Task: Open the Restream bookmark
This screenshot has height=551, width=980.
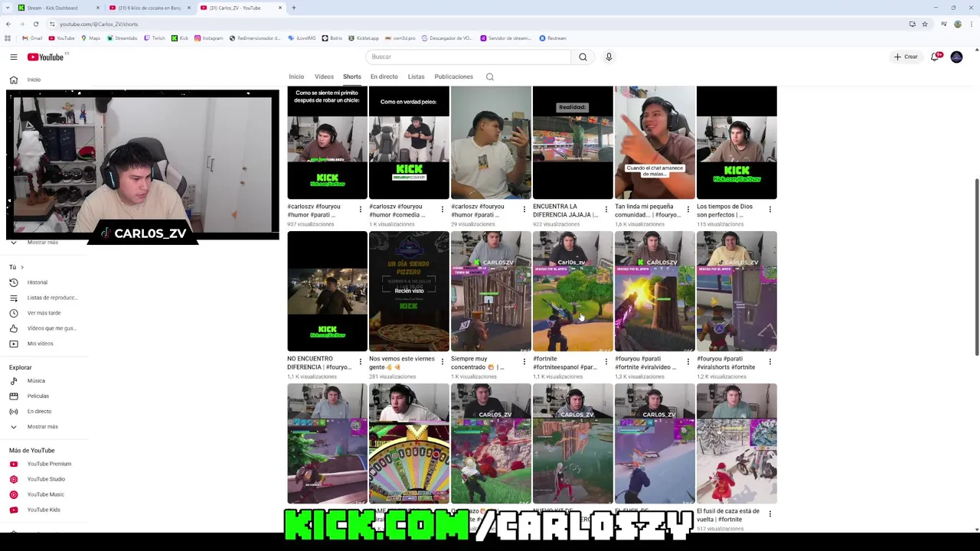Action: coord(553,38)
